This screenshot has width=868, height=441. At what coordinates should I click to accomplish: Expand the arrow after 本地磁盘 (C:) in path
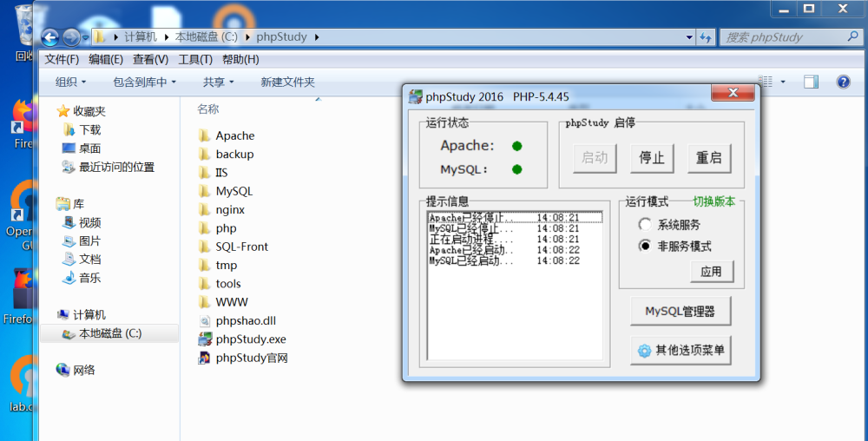(247, 37)
